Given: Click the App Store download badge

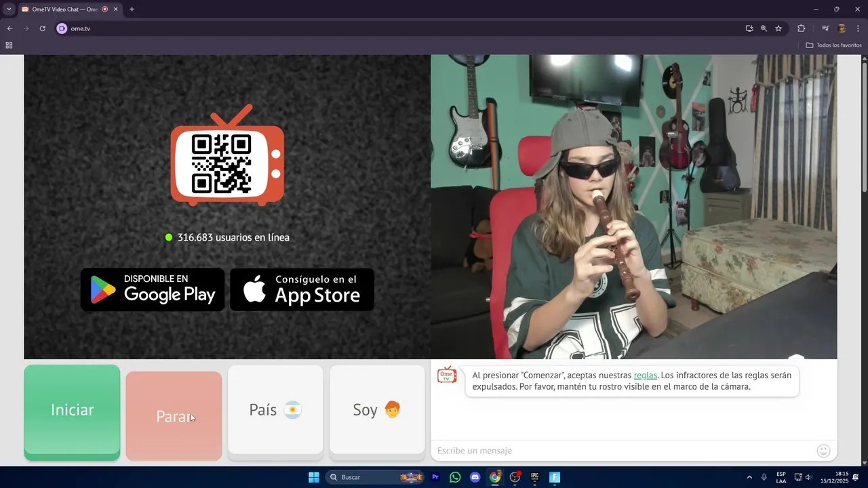Looking at the screenshot, I should coord(302,289).
